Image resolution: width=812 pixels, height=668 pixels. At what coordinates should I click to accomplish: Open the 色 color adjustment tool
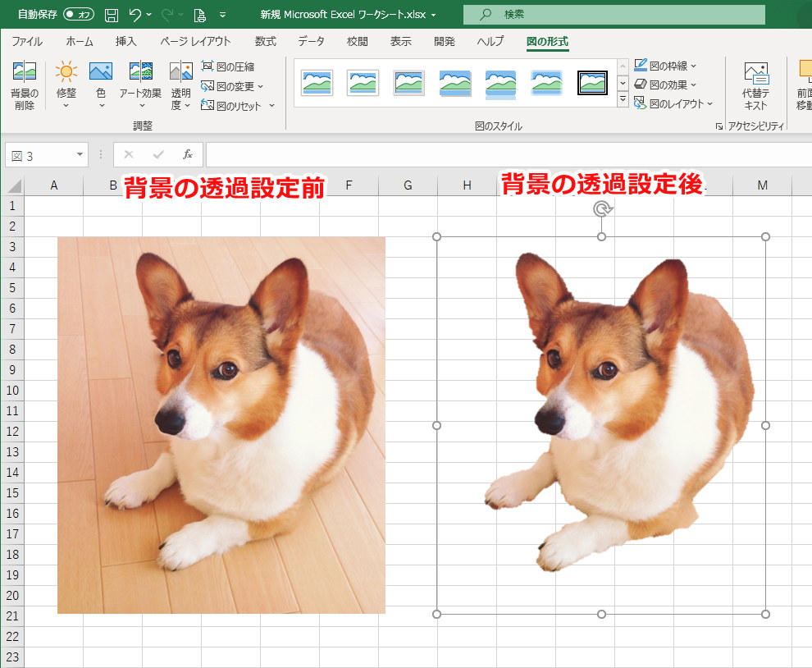pos(100,85)
